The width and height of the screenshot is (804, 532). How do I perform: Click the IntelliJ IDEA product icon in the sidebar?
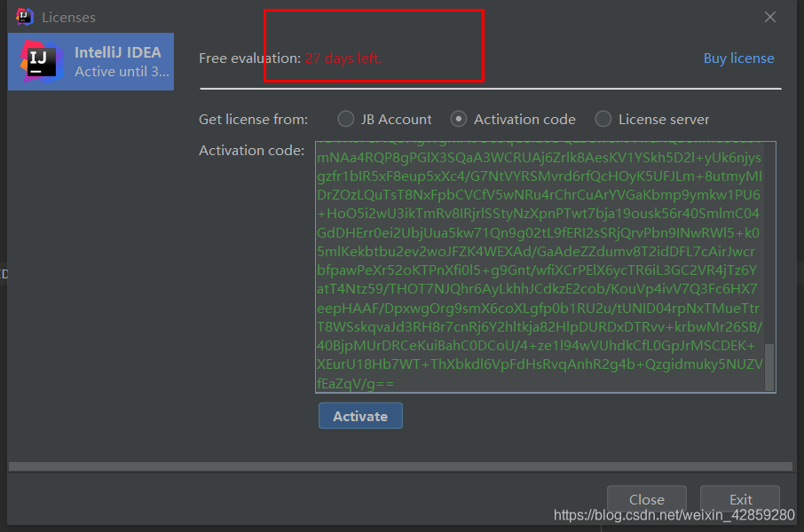41,61
